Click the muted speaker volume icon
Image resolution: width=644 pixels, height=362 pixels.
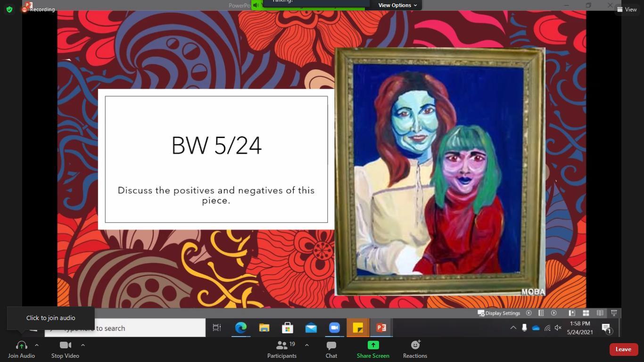click(x=558, y=328)
